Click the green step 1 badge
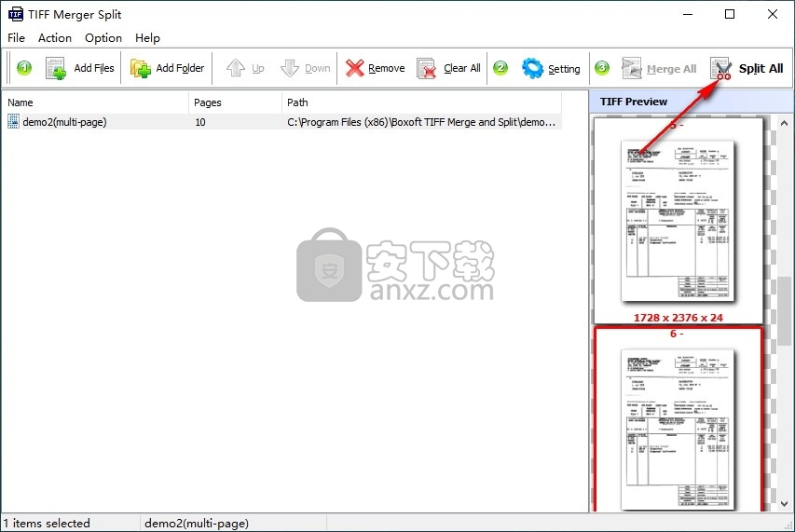795x532 pixels. coord(24,67)
